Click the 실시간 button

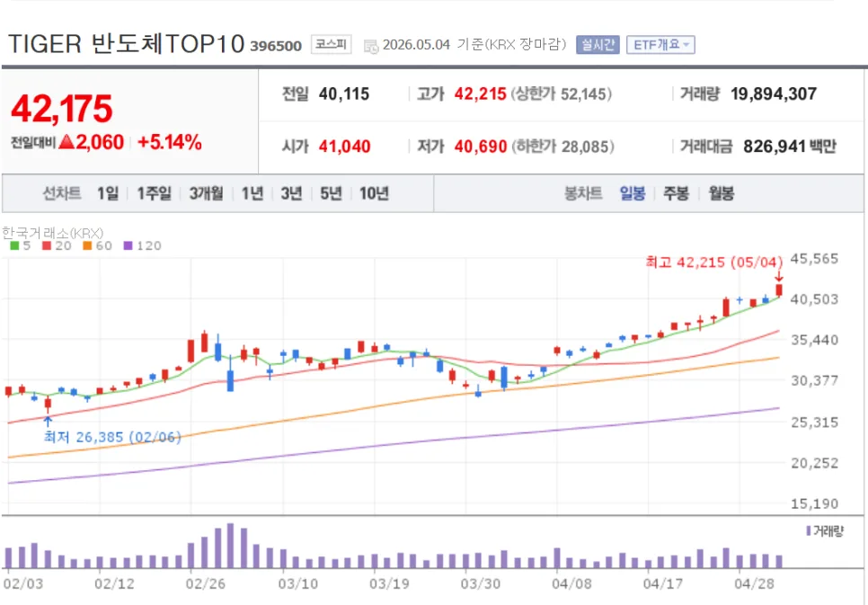[598, 45]
